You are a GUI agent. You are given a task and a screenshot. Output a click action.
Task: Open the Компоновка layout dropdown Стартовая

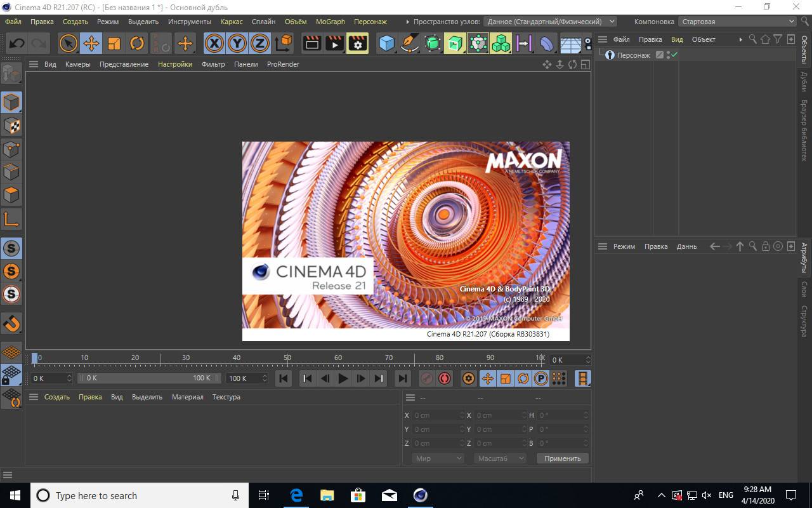pos(737,22)
